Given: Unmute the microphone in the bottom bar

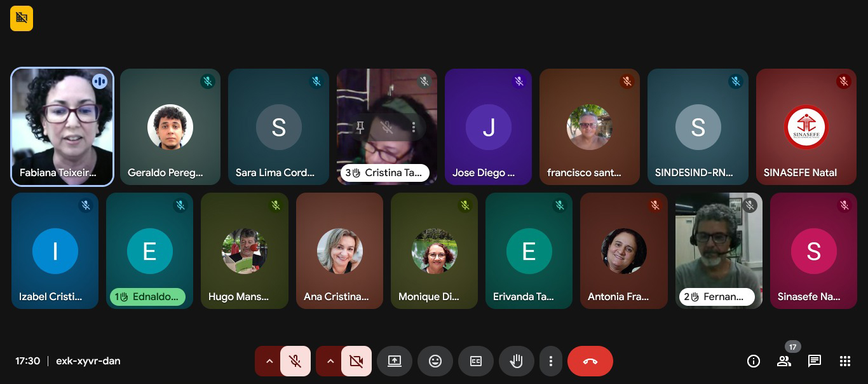Looking at the screenshot, I should [x=295, y=361].
